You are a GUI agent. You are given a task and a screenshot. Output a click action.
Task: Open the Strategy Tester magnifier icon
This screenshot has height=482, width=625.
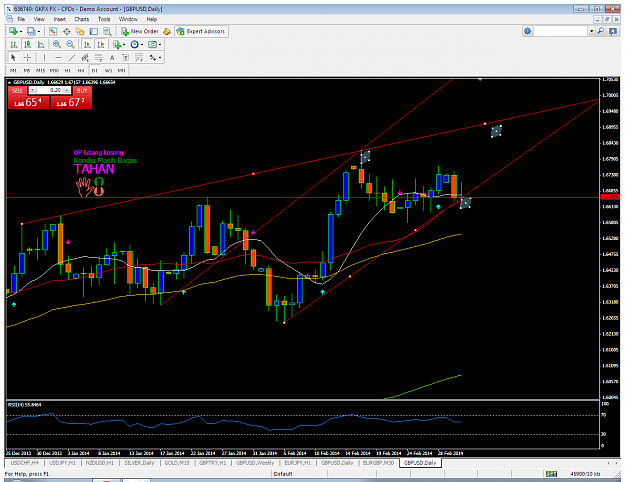[107, 31]
